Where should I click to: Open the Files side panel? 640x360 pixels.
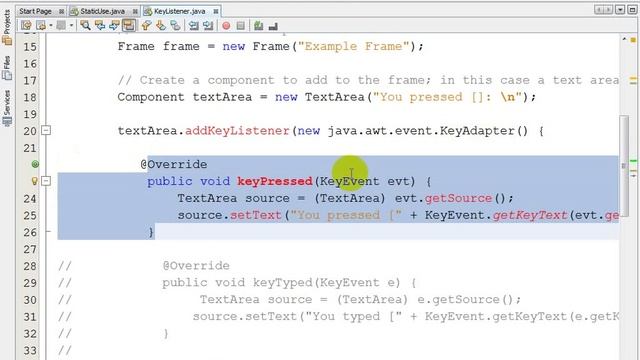7,68
